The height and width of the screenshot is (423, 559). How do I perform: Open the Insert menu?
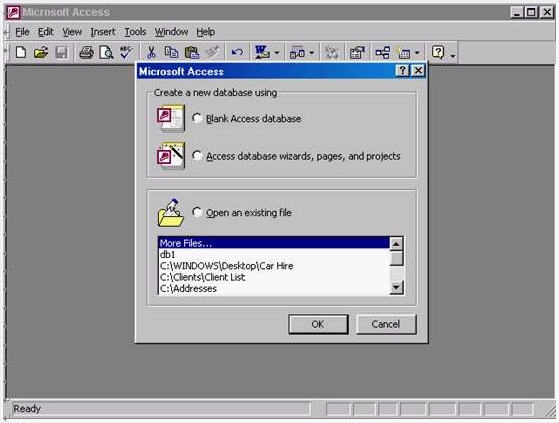coord(103,32)
